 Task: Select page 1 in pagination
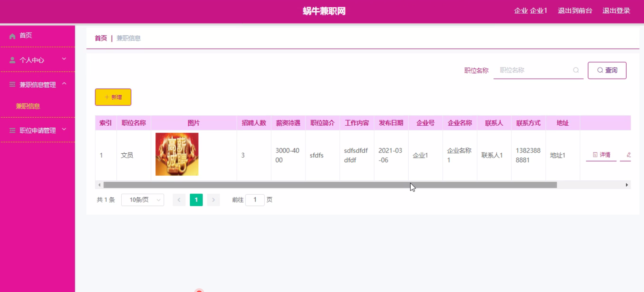196,200
